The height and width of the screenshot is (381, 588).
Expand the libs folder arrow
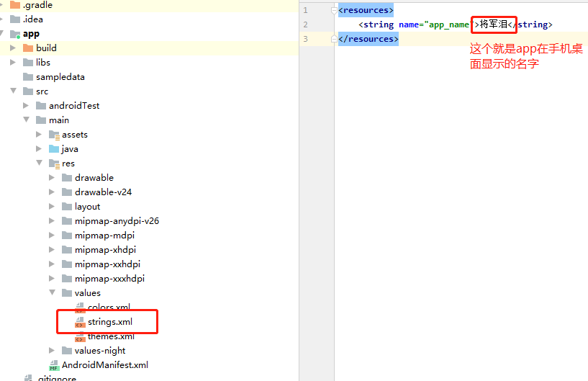click(x=13, y=62)
